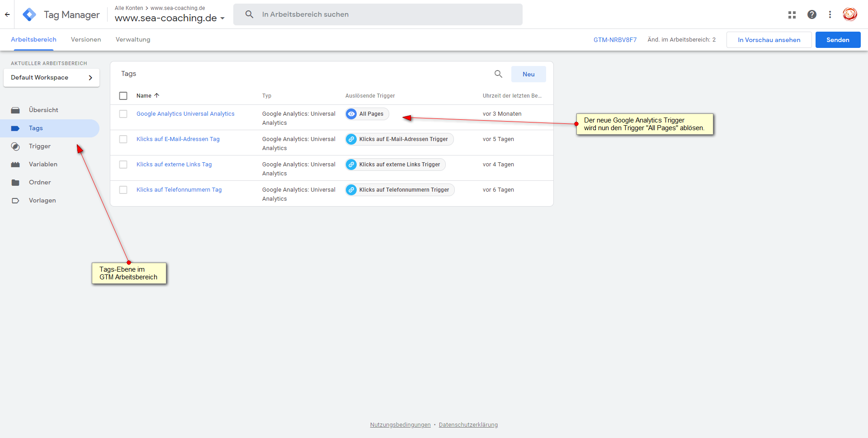The image size is (868, 438).
Task: Click the 'vor 6 Tagen' cell
Action: 498,190
